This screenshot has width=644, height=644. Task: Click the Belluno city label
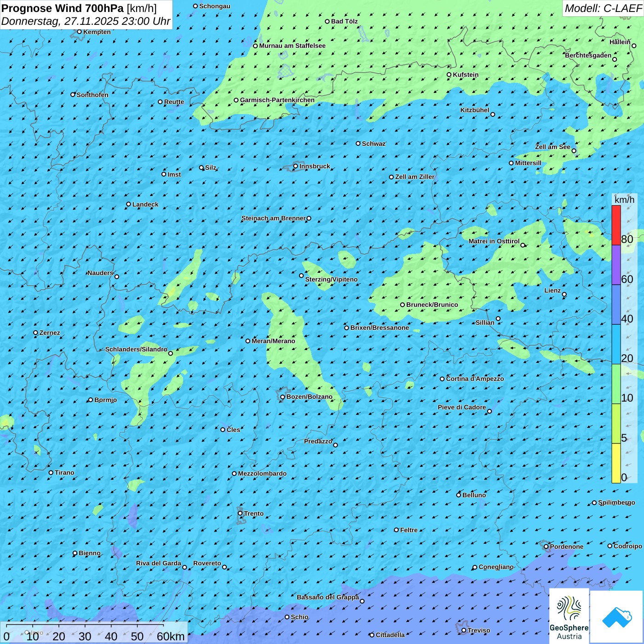[474, 495]
